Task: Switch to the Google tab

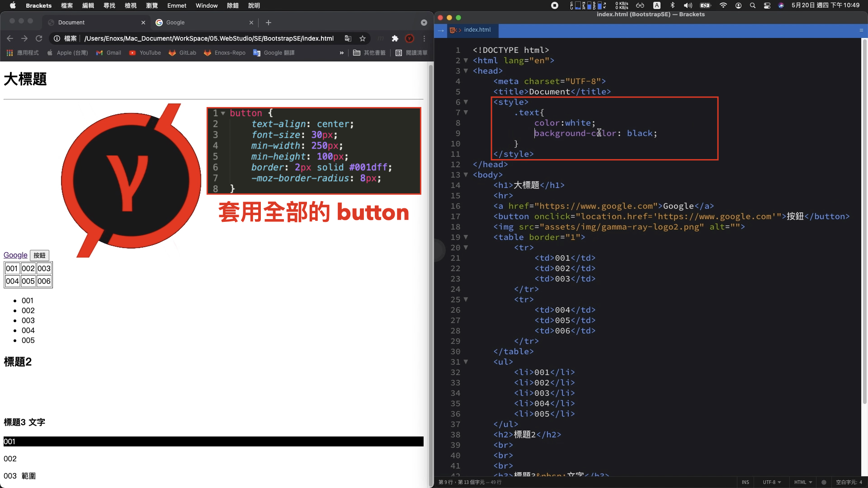Action: (x=204, y=23)
